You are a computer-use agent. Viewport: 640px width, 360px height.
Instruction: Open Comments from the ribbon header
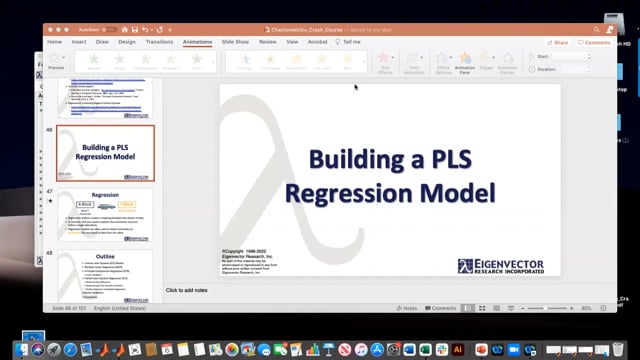click(x=594, y=42)
